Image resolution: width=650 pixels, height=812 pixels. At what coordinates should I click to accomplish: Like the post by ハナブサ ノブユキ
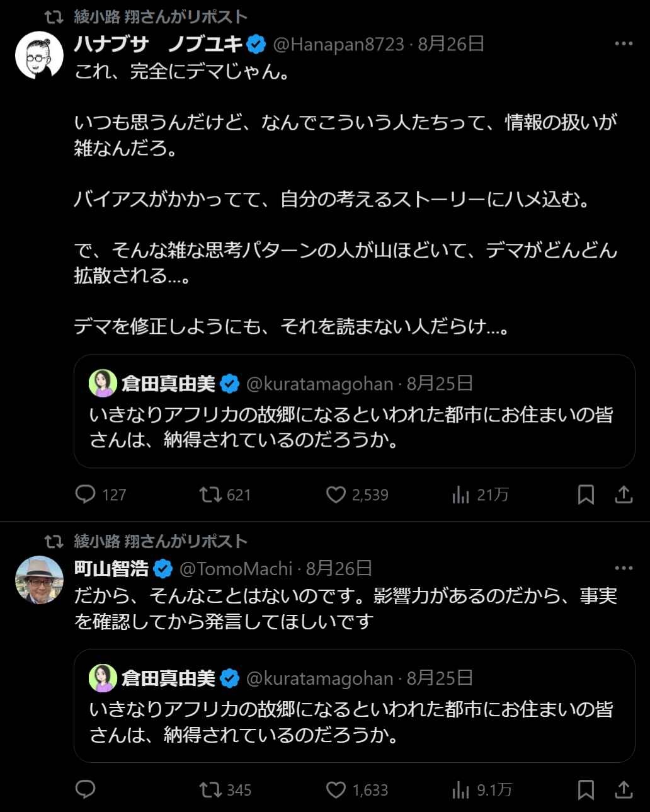tap(336, 495)
